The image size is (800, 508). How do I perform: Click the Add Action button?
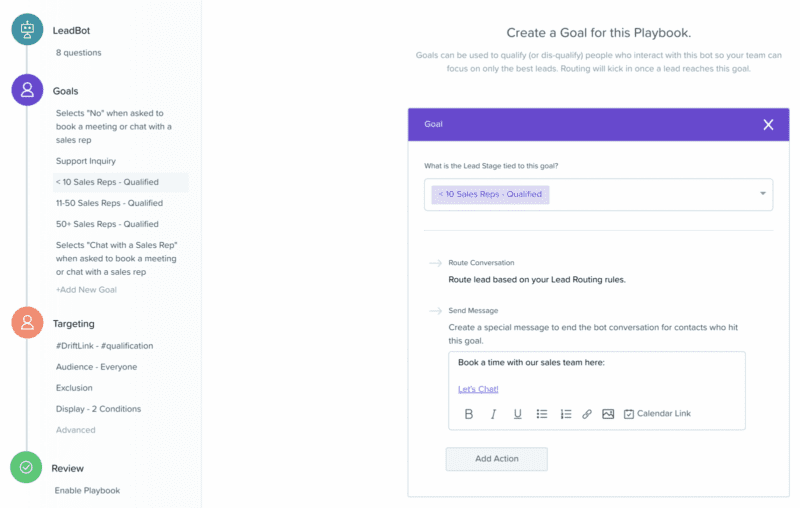(496, 459)
